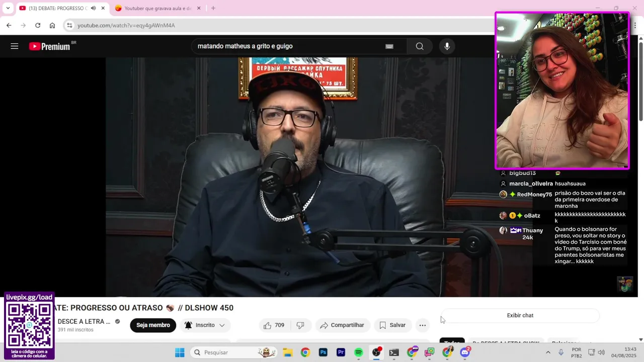Open File Explorer from taskbar
The height and width of the screenshot is (362, 644).
[x=288, y=352]
